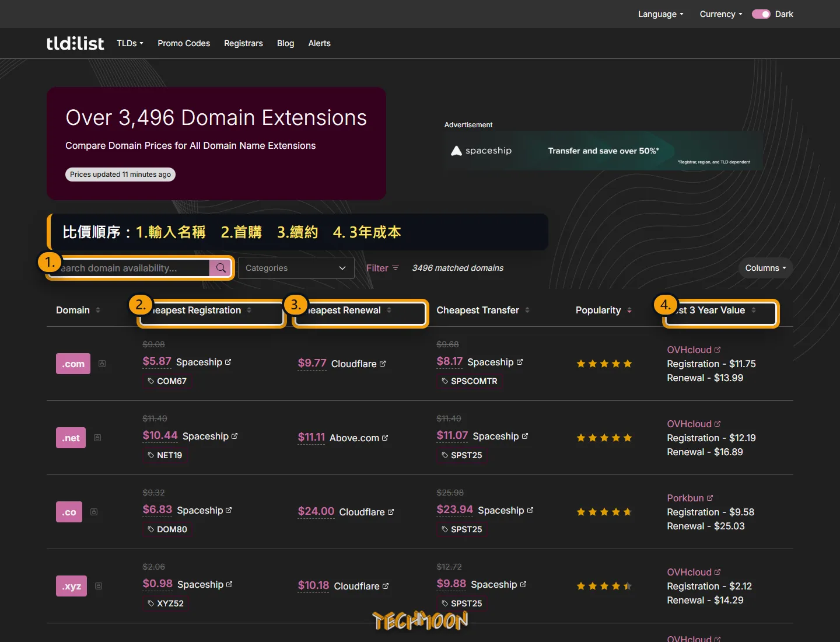Go to Registrars page

(243, 43)
